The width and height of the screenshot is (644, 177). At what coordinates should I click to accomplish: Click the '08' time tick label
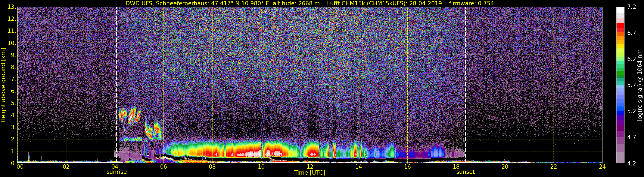pos(212,167)
